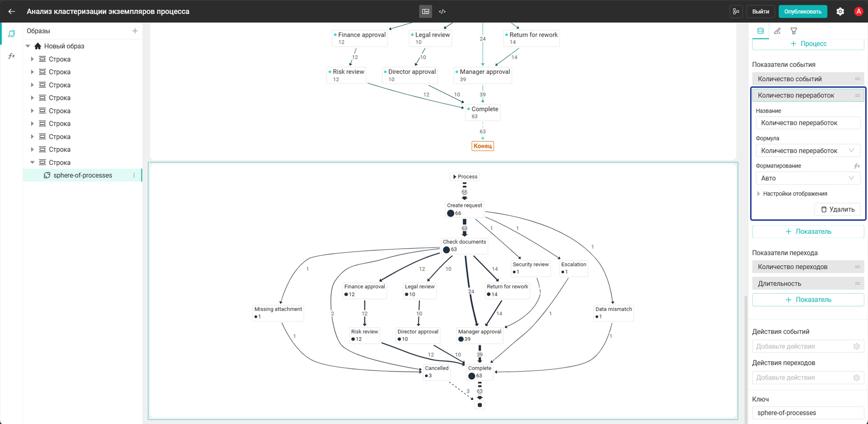Select the Образы icon in left rail
The height and width of the screenshot is (424, 868).
coord(12,34)
